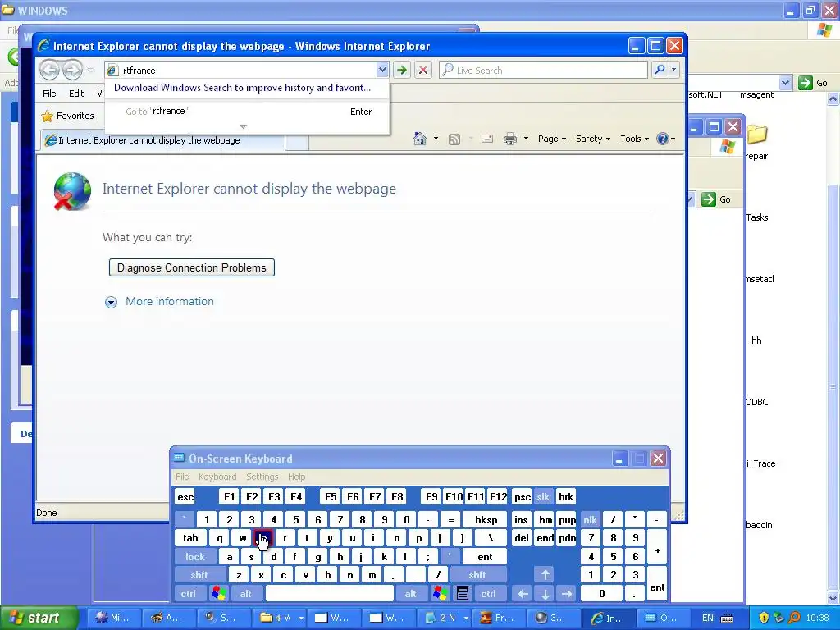Toggle the left ctrl key on On-Screen Keyboard

pos(189,594)
